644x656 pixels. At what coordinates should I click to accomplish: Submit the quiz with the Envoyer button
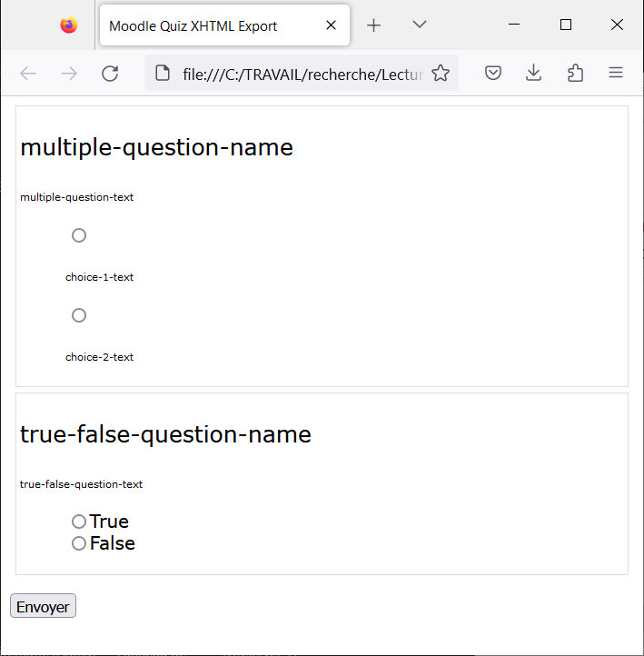pyautogui.click(x=43, y=605)
